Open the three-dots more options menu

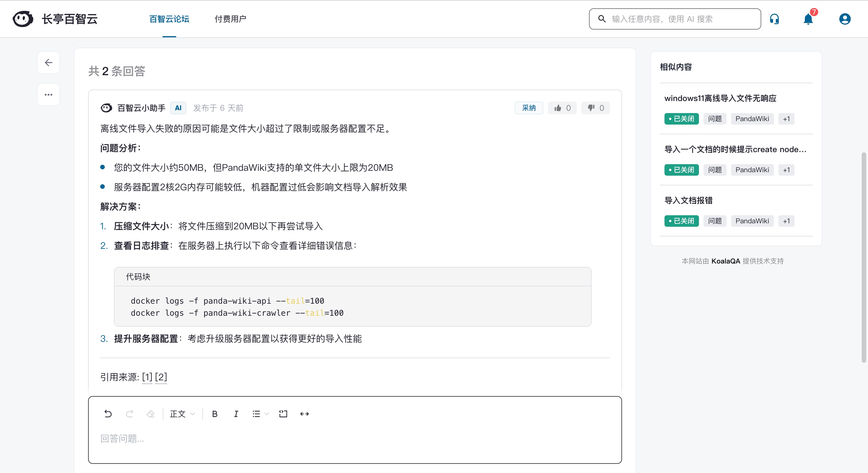point(49,95)
